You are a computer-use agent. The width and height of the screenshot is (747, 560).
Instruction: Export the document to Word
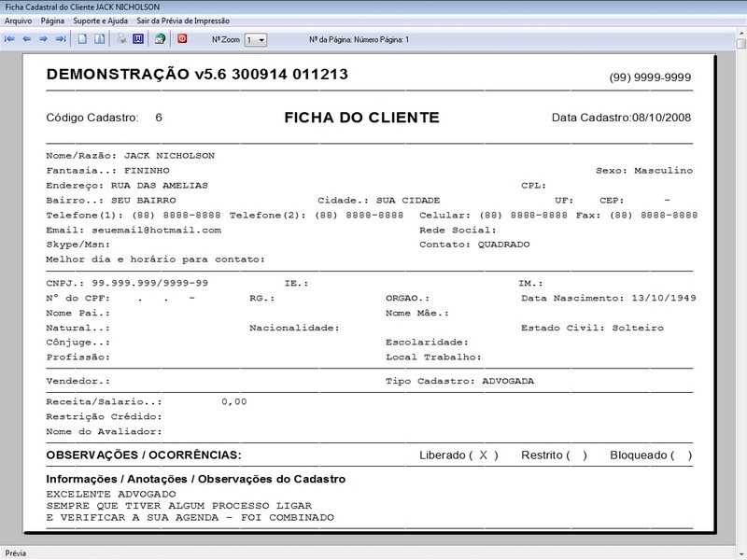pos(138,39)
